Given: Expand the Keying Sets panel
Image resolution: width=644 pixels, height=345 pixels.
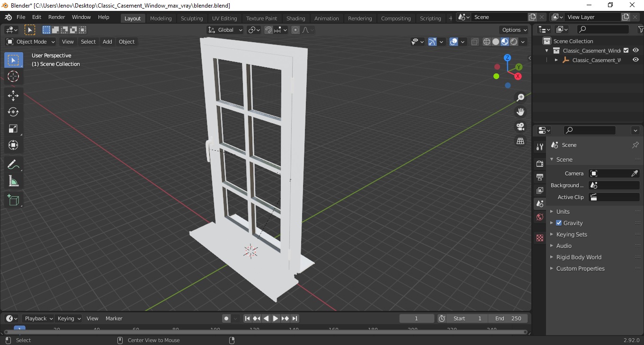Looking at the screenshot, I should pyautogui.click(x=572, y=235).
